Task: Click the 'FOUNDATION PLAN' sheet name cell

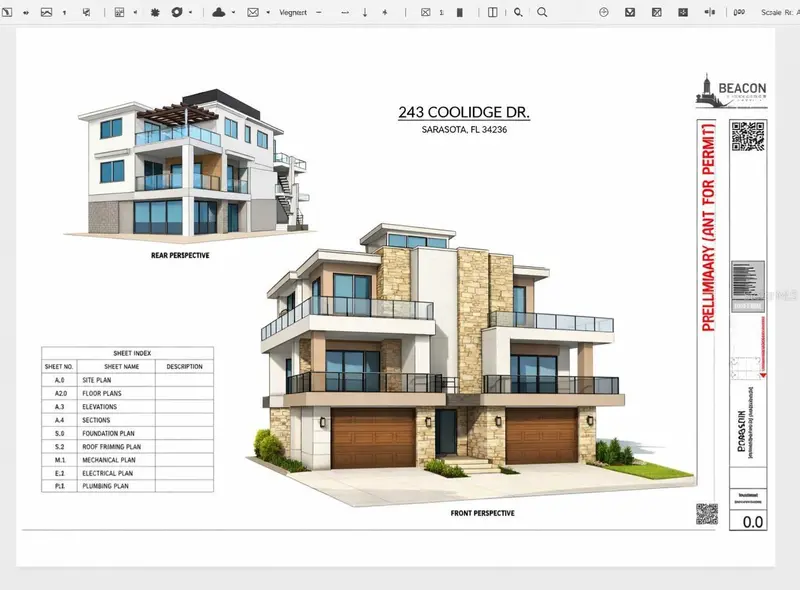Action: [x=116, y=433]
